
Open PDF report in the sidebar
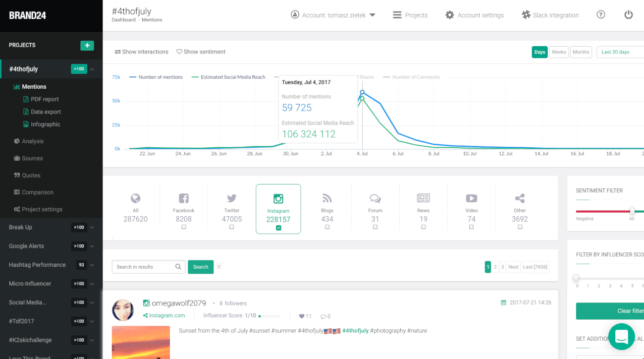pyautogui.click(x=41, y=99)
